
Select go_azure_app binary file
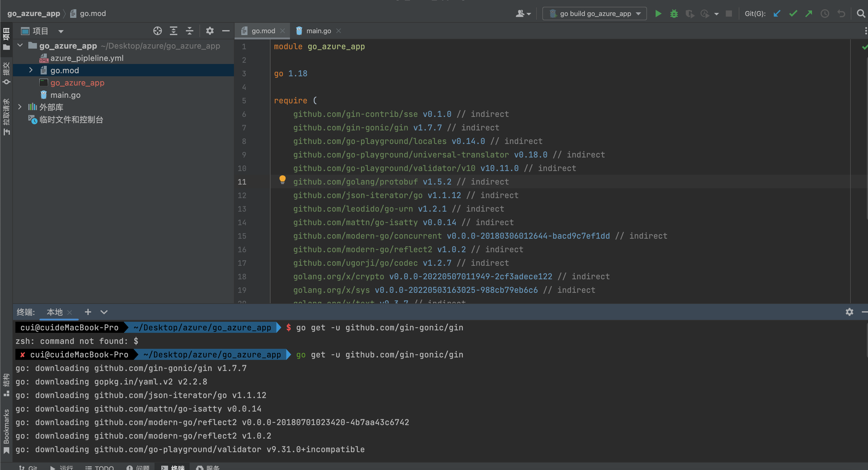pyautogui.click(x=77, y=82)
